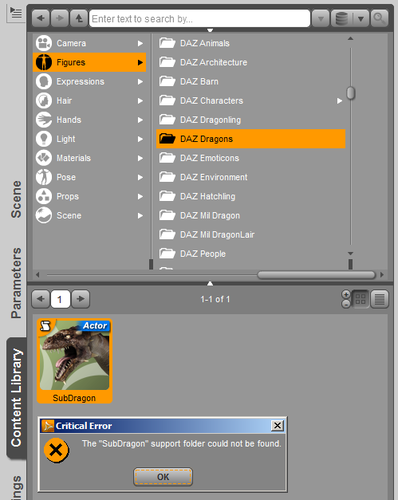398x500 pixels.
Task: Switch to list view
Action: pyautogui.click(x=380, y=299)
